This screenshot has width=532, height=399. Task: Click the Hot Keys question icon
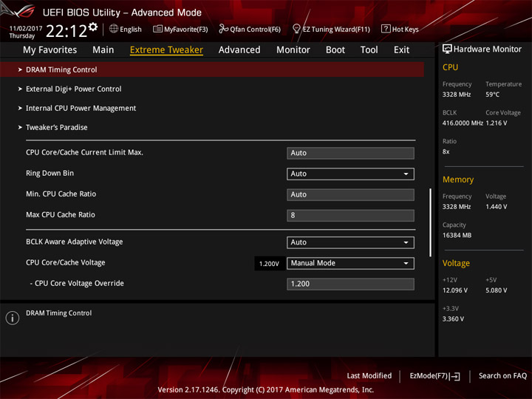click(386, 29)
